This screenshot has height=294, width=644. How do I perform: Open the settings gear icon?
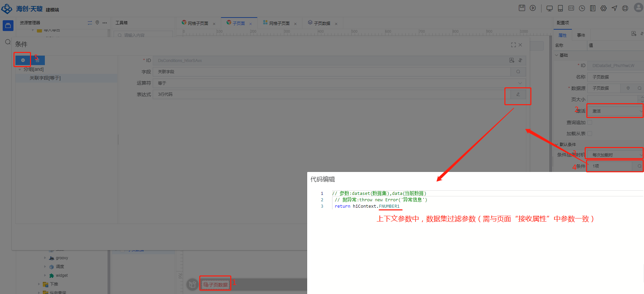point(604,8)
